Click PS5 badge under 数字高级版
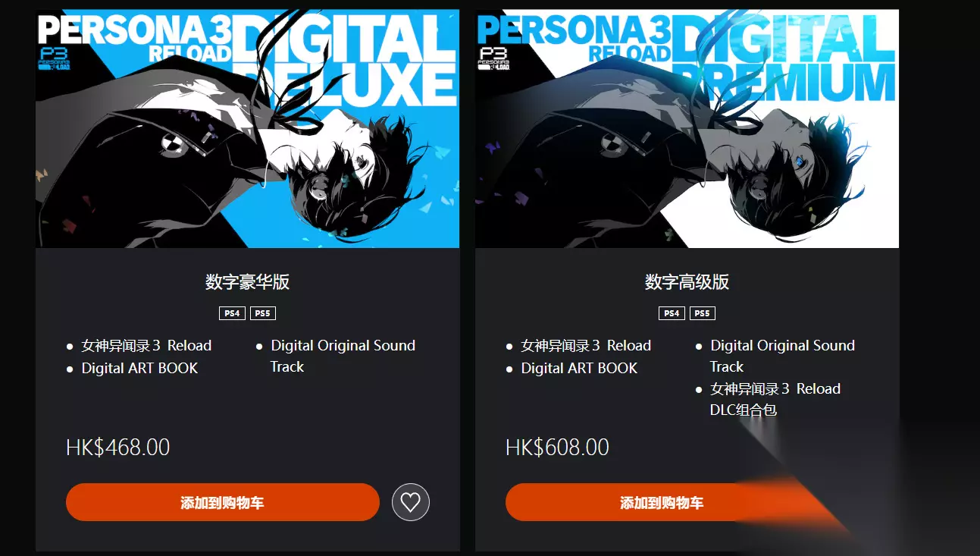This screenshot has height=556, width=980. [702, 313]
